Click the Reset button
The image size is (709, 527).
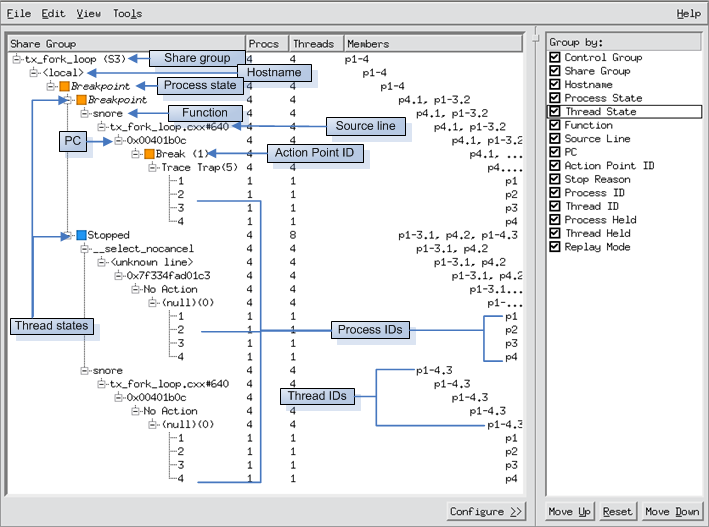(x=617, y=512)
